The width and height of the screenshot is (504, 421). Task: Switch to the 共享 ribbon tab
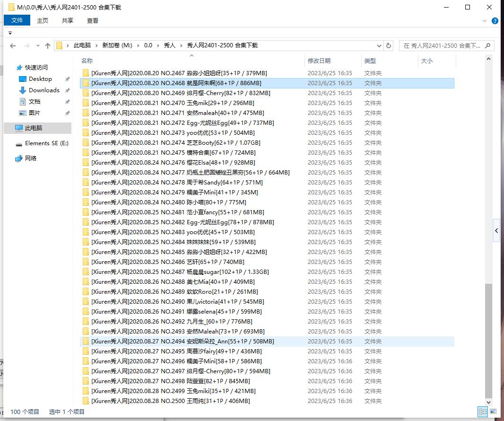68,21
